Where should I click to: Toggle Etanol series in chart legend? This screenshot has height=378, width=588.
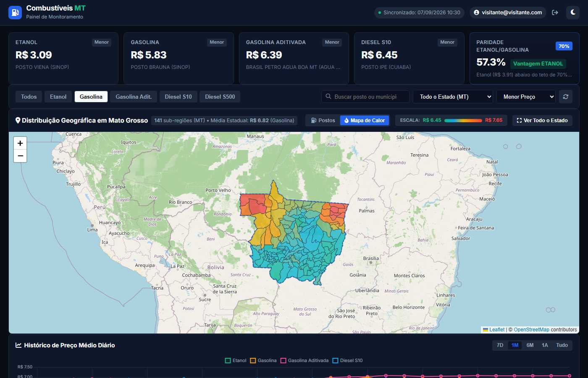coord(236,360)
